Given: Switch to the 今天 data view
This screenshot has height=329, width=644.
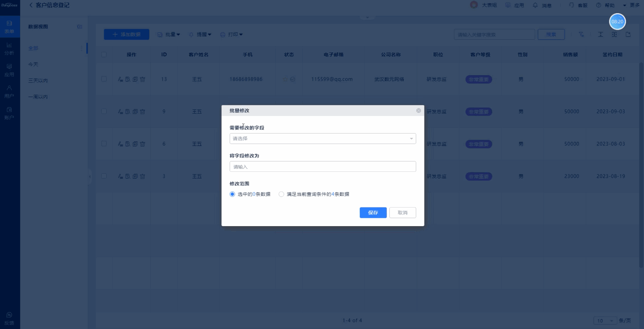Looking at the screenshot, I should (x=33, y=64).
